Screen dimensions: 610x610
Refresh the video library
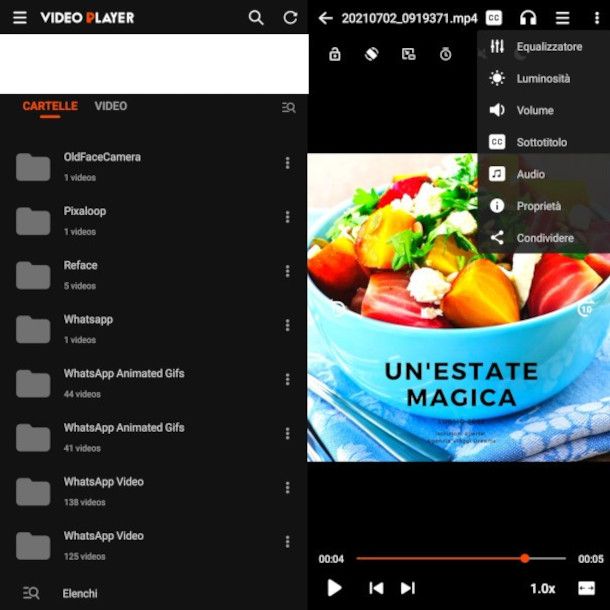pos(290,18)
